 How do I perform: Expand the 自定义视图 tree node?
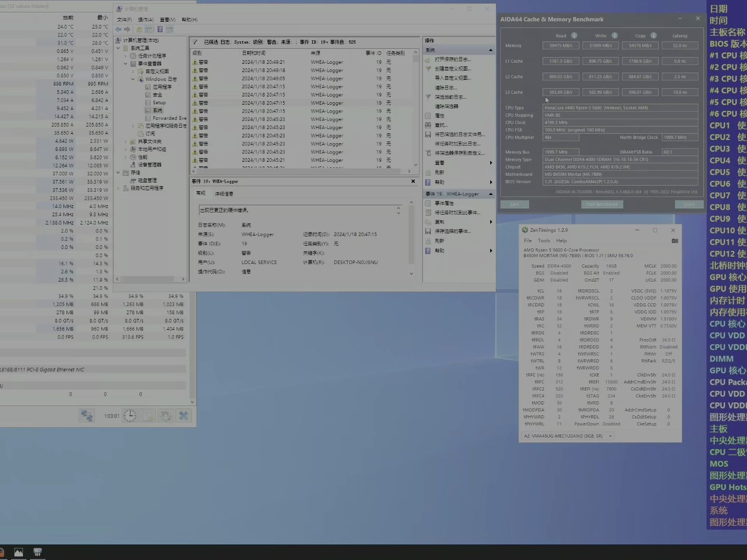[133, 72]
